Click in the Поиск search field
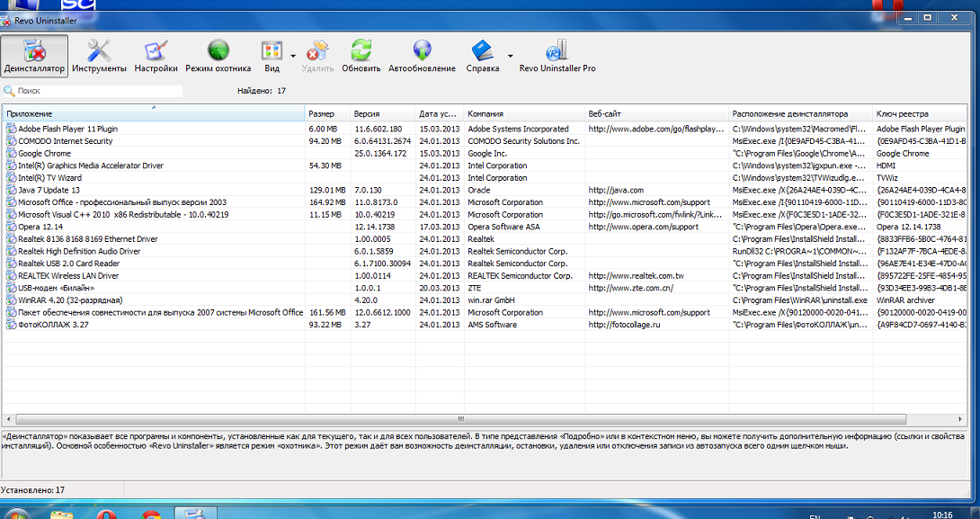Viewport: 980px width, 519px height. 99,91
